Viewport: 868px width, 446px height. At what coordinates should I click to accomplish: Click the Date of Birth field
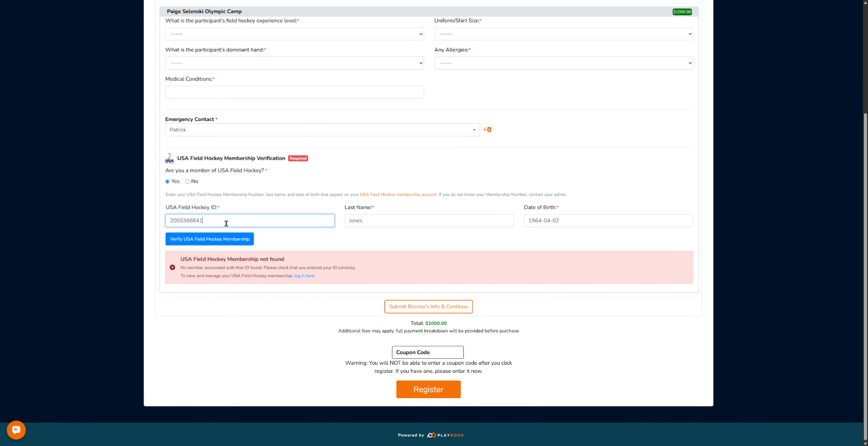pyautogui.click(x=608, y=221)
